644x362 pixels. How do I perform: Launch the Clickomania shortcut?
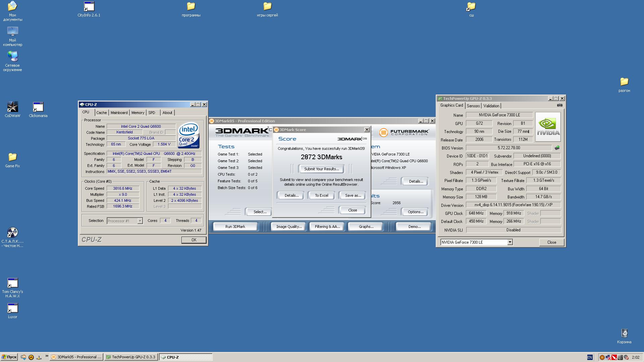tap(38, 110)
